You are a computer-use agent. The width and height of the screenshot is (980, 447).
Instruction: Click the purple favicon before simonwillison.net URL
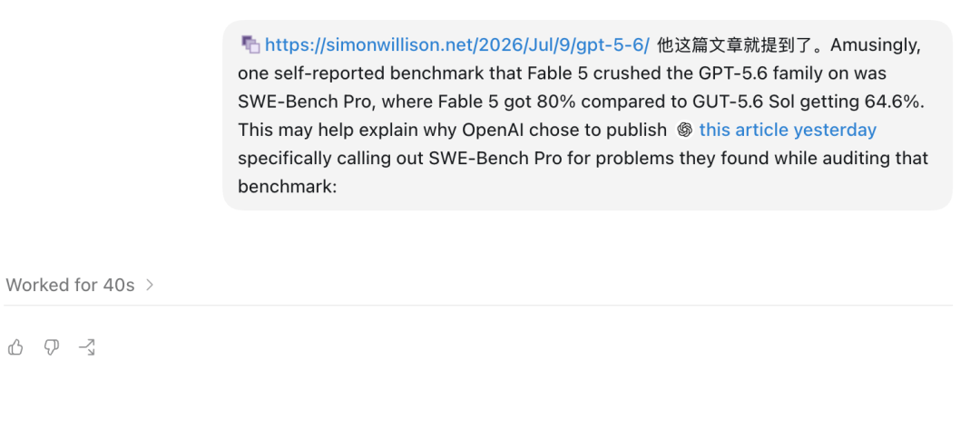(250, 45)
